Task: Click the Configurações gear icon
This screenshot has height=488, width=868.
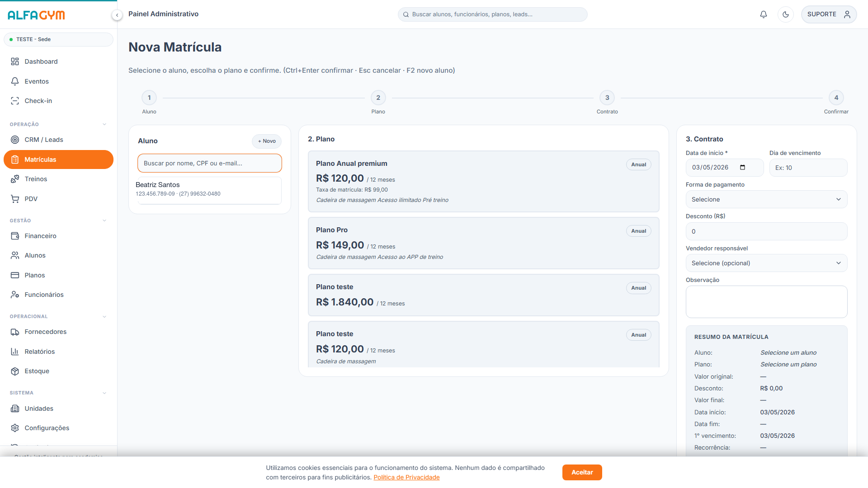Action: pyautogui.click(x=15, y=428)
